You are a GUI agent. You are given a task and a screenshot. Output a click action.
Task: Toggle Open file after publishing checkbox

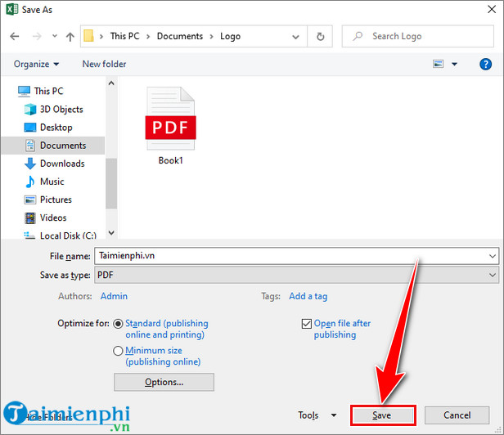tap(307, 324)
